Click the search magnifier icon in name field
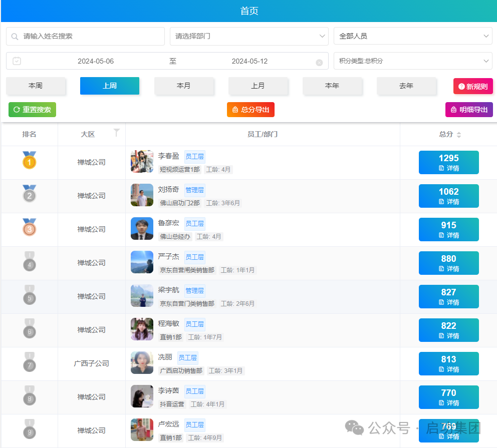The image size is (497, 448). [15, 37]
